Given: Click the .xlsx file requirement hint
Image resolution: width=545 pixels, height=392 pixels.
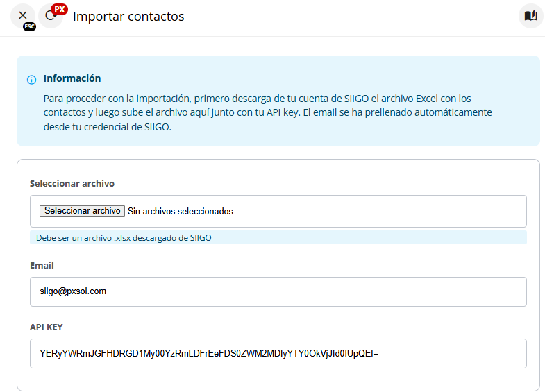Looking at the screenshot, I should click(124, 238).
